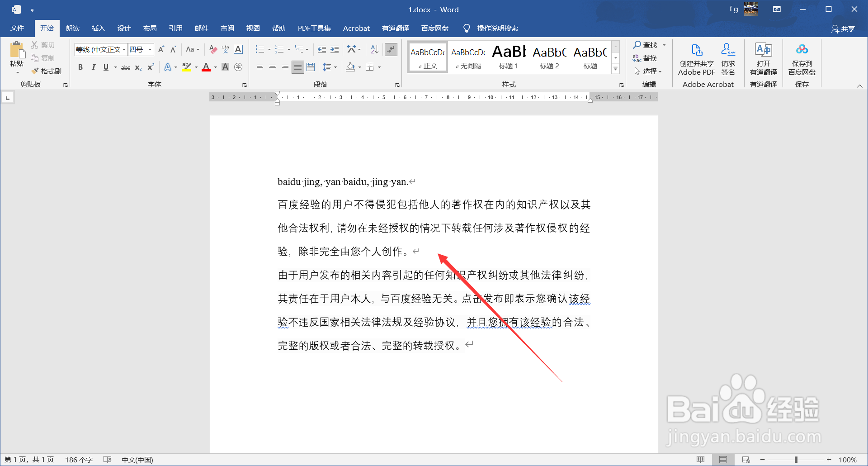Clear all formatting with the eraser icon
Image resolution: width=868 pixels, height=466 pixels.
[x=213, y=49]
